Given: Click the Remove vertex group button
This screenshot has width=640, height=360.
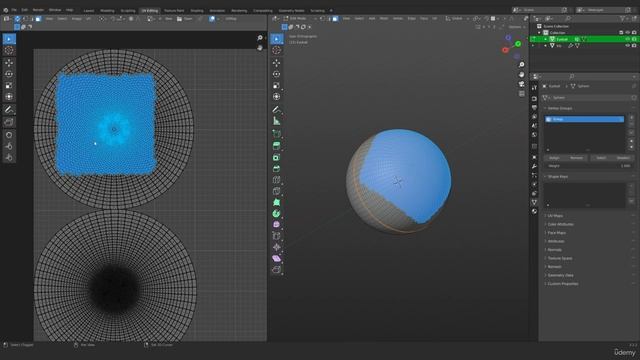Looking at the screenshot, I should click(576, 158).
